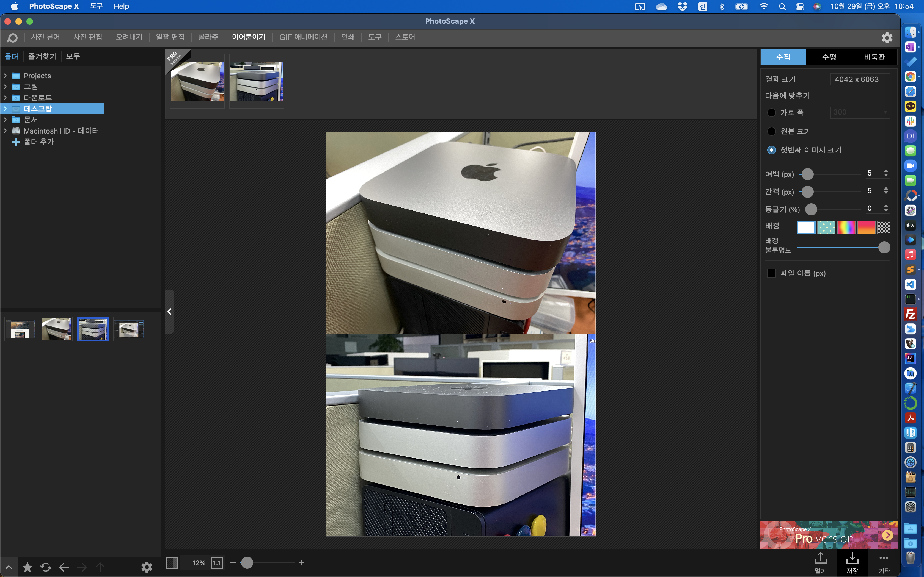The width and height of the screenshot is (924, 577).
Task: Click the refresh folder icon
Action: tap(46, 567)
